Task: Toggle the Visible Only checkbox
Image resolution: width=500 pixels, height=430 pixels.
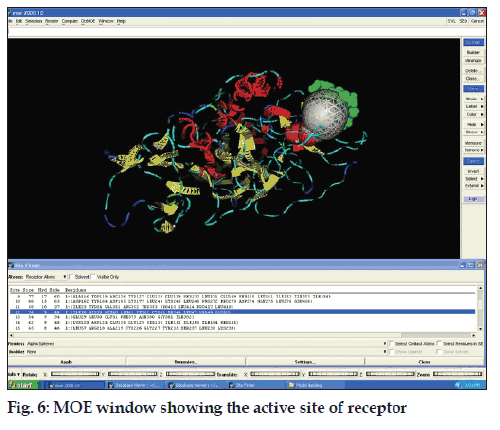Action: (93, 277)
